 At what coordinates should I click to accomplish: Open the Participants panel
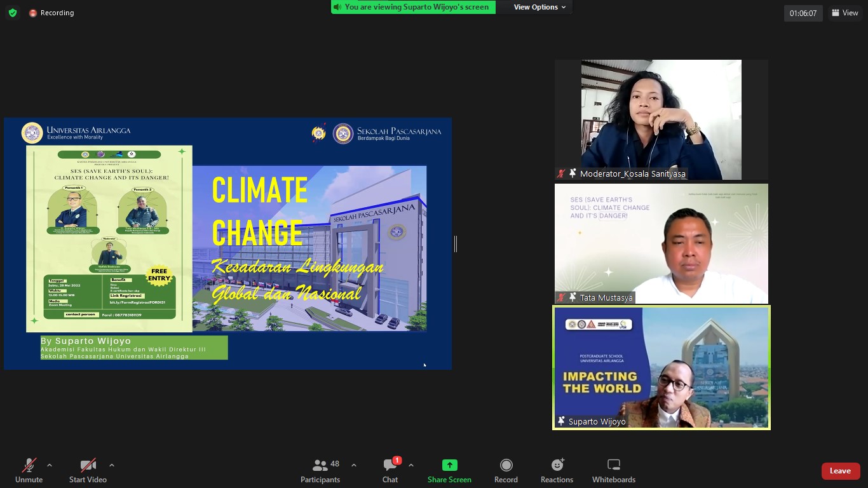coord(320,471)
